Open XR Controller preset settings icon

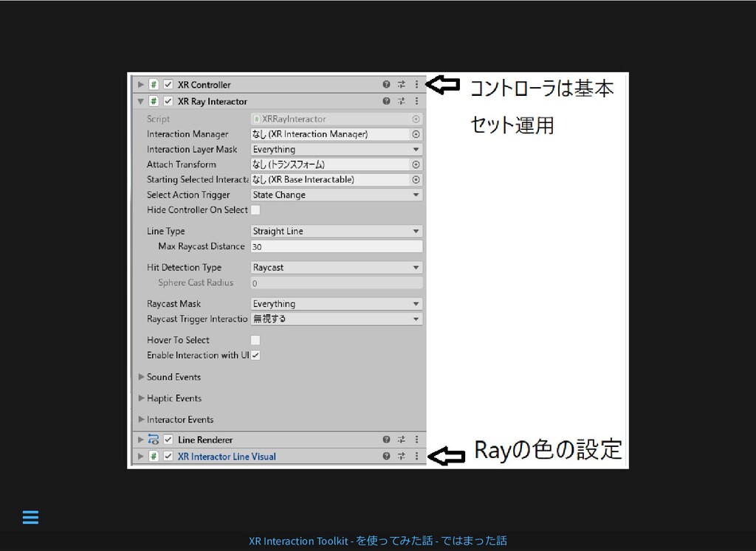click(x=401, y=84)
